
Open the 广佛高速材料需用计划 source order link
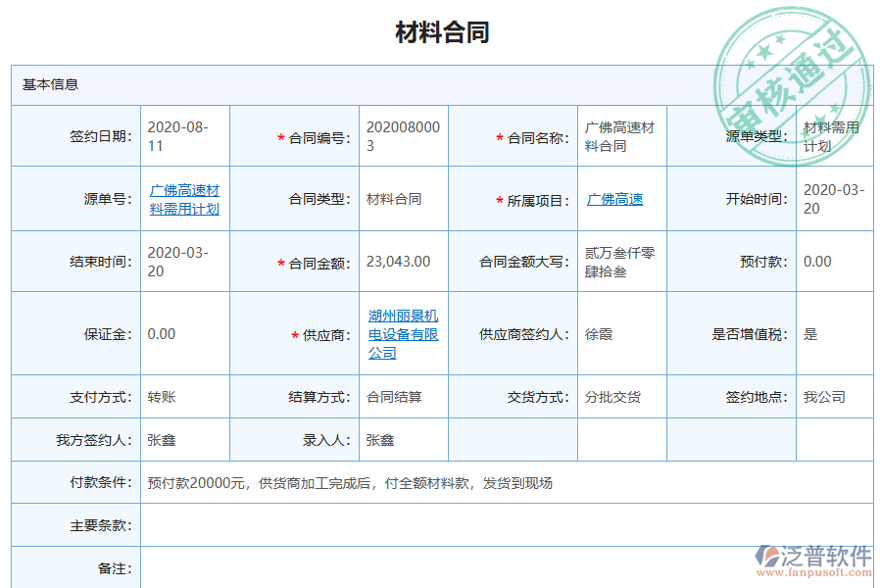(x=182, y=198)
